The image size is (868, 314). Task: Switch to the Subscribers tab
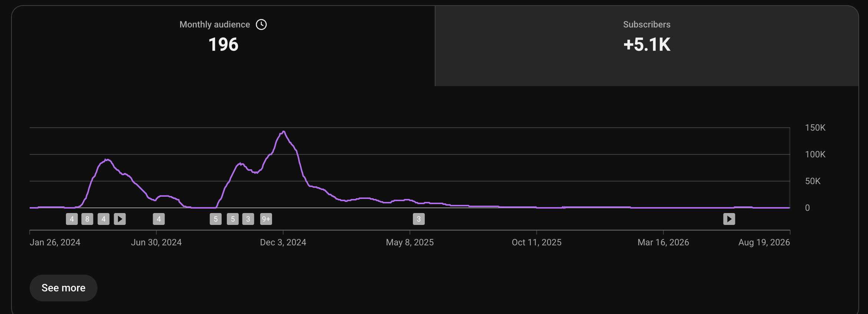click(x=647, y=46)
